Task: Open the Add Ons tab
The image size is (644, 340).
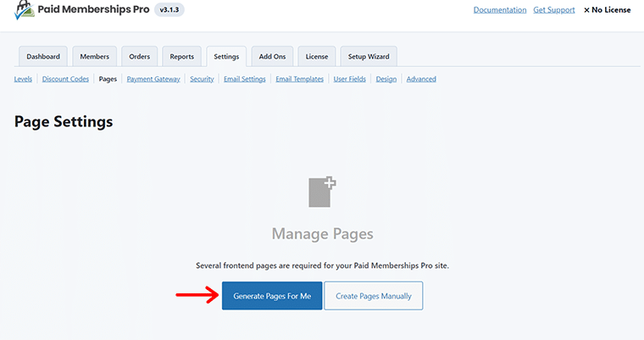Action: 272,56
